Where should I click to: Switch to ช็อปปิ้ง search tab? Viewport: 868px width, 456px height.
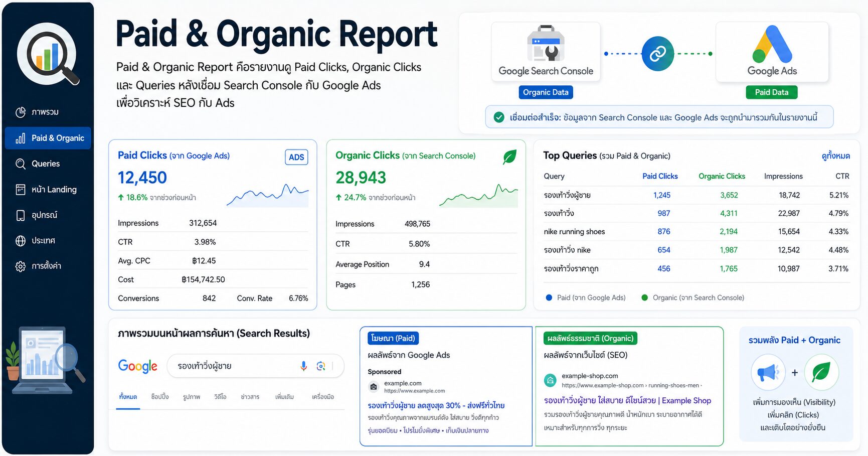tap(160, 397)
